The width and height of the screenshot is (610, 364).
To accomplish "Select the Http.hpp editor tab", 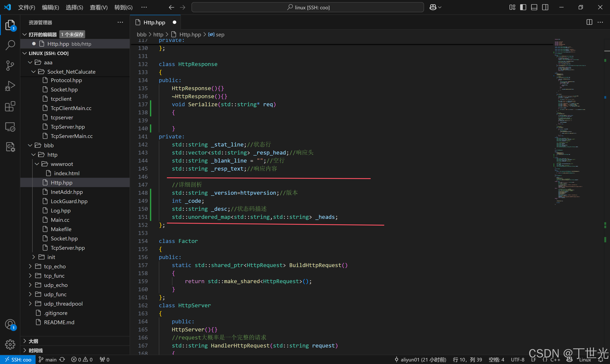I will pos(154,22).
